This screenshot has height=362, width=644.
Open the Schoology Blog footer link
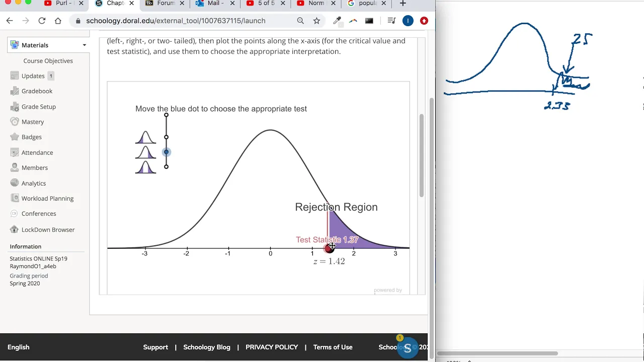pyautogui.click(x=207, y=347)
